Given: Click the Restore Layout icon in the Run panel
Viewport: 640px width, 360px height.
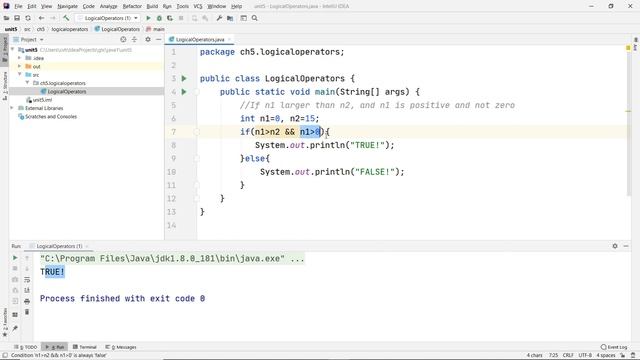Looking at the screenshot, I should coord(15,315).
